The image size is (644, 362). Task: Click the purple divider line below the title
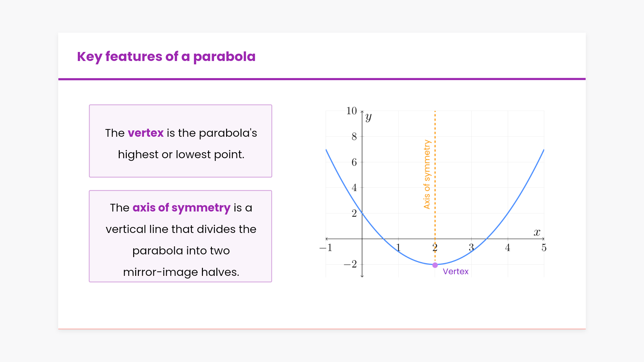point(322,79)
